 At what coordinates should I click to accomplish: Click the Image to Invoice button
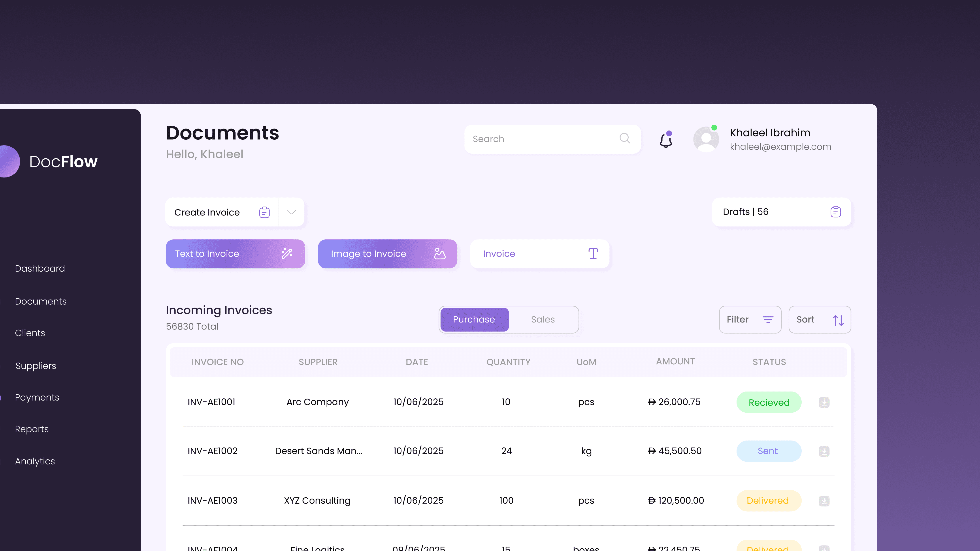387,254
